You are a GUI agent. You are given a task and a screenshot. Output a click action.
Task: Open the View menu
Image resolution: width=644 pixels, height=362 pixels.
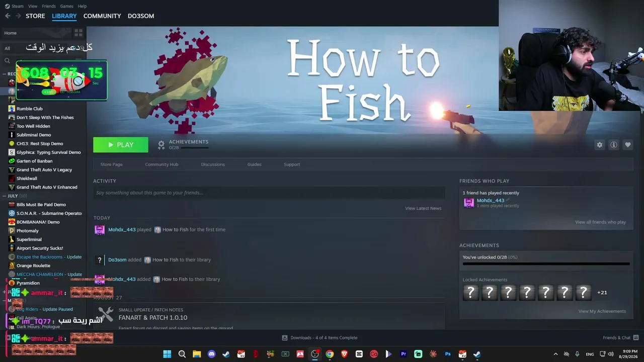pyautogui.click(x=33, y=6)
